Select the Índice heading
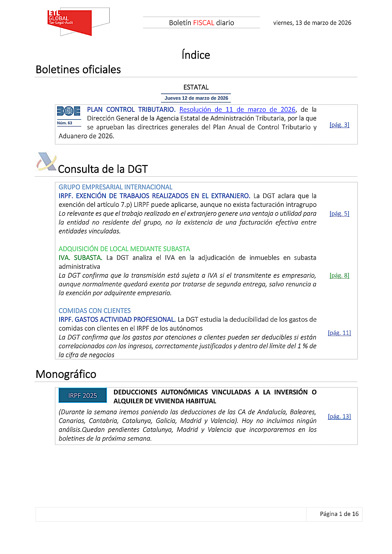This screenshot has height=554, width=392. 196,55
